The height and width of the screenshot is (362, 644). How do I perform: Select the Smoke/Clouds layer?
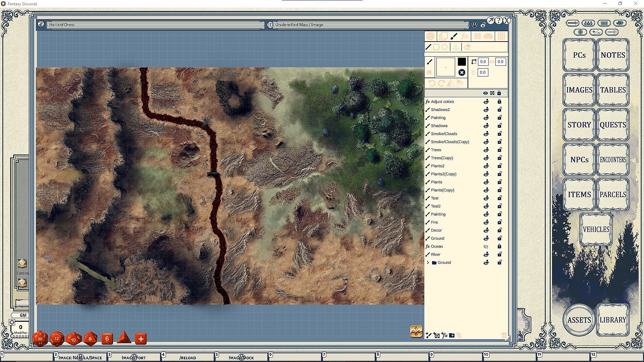[444, 134]
